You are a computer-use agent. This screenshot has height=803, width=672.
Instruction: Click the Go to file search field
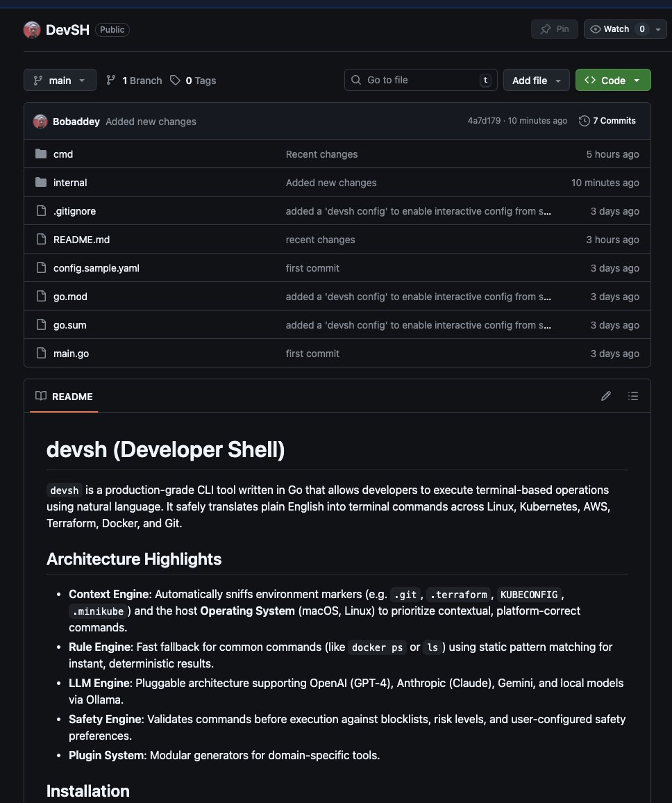(421, 80)
